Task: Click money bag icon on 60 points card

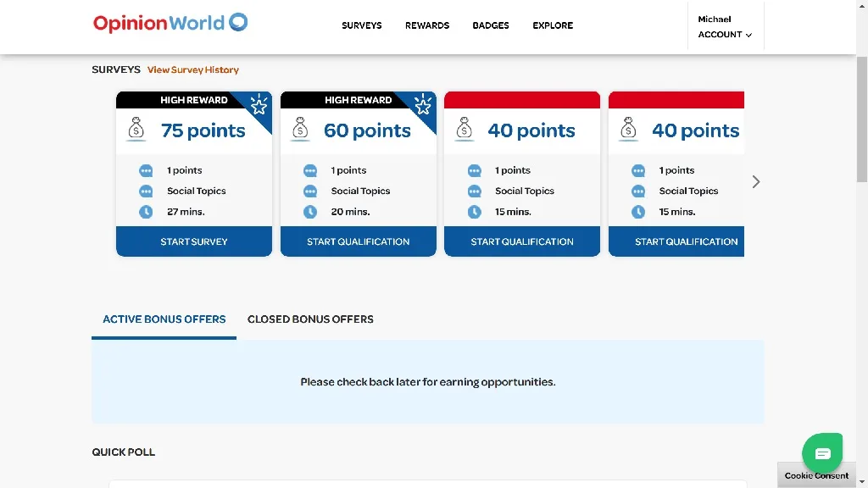Action: pos(300,130)
